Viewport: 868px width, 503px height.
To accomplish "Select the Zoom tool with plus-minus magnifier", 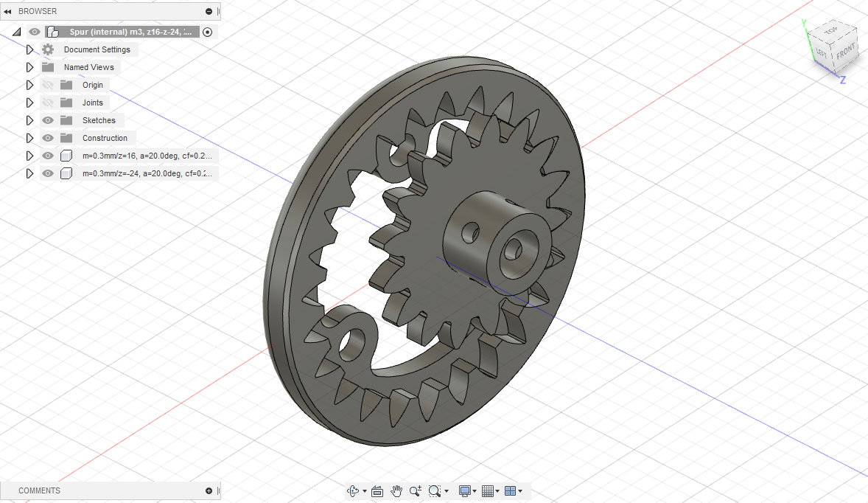I will [415, 490].
